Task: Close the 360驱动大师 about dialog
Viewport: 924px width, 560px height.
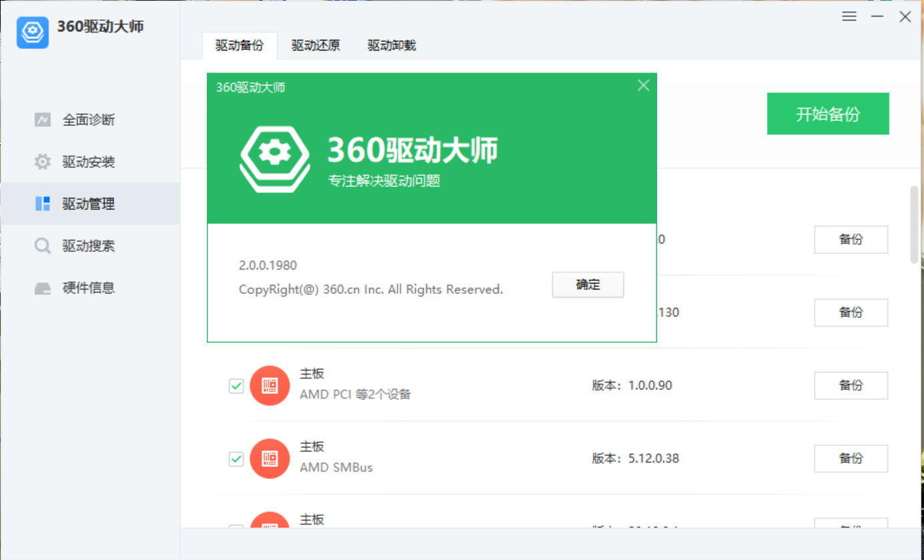Action: point(643,85)
